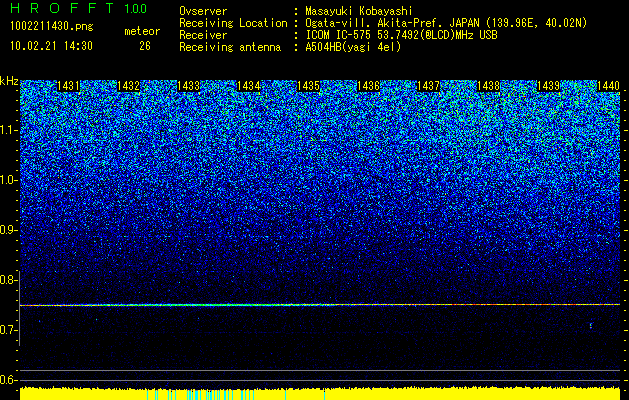Click the 1439 time marker
629x400 pixels.
tap(548, 86)
